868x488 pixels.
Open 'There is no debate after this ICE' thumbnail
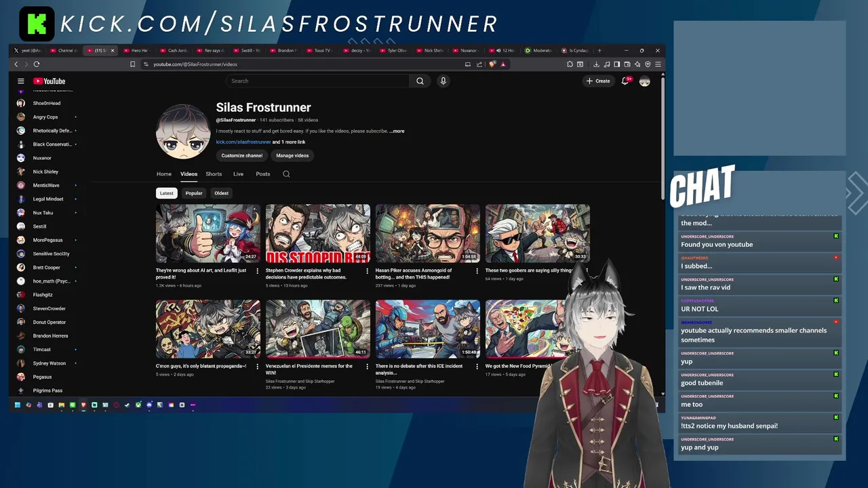click(x=428, y=329)
